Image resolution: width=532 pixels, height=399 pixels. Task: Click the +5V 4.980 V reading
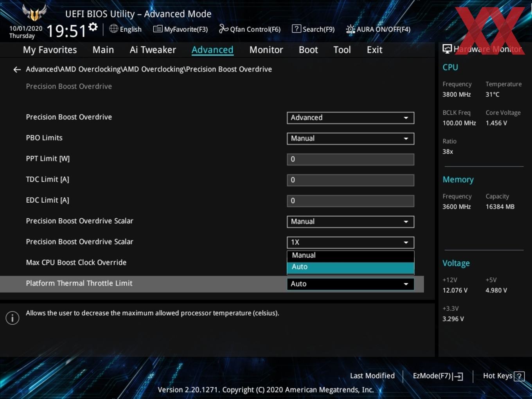[x=496, y=290]
